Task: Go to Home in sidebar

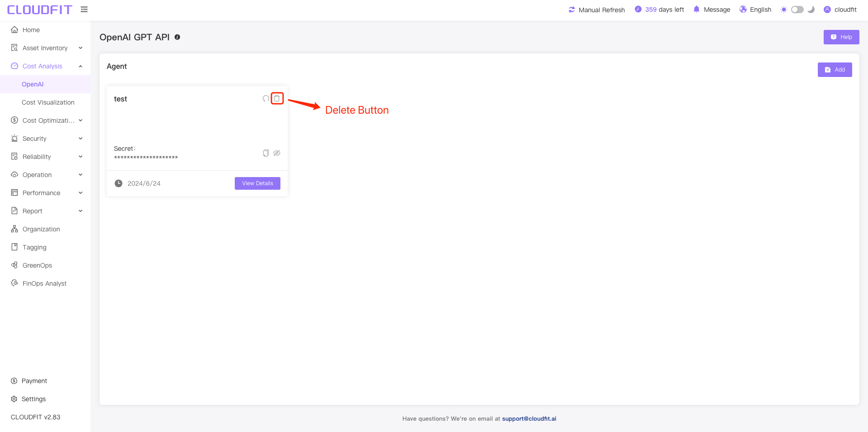Action: point(45,30)
